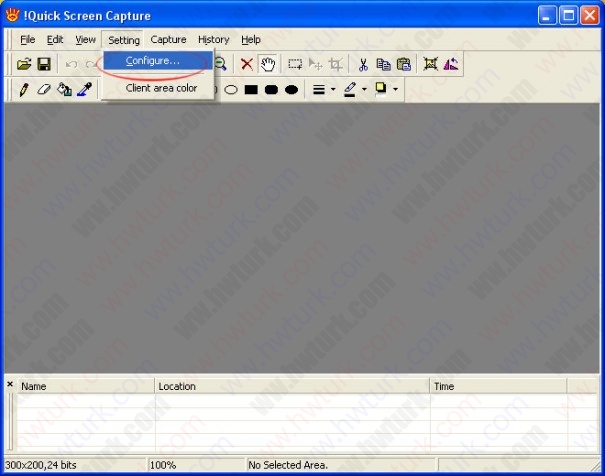Click the Save floppy disk icon

pyautogui.click(x=44, y=64)
